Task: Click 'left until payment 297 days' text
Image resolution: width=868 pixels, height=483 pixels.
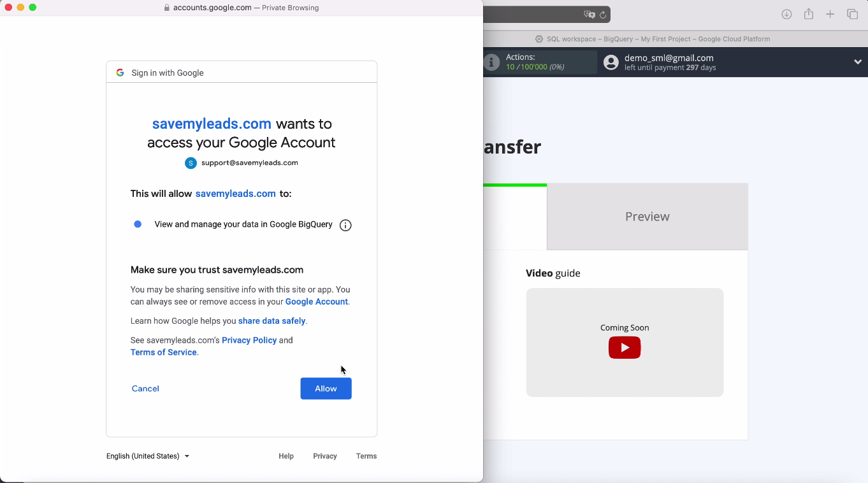Action: tap(670, 68)
